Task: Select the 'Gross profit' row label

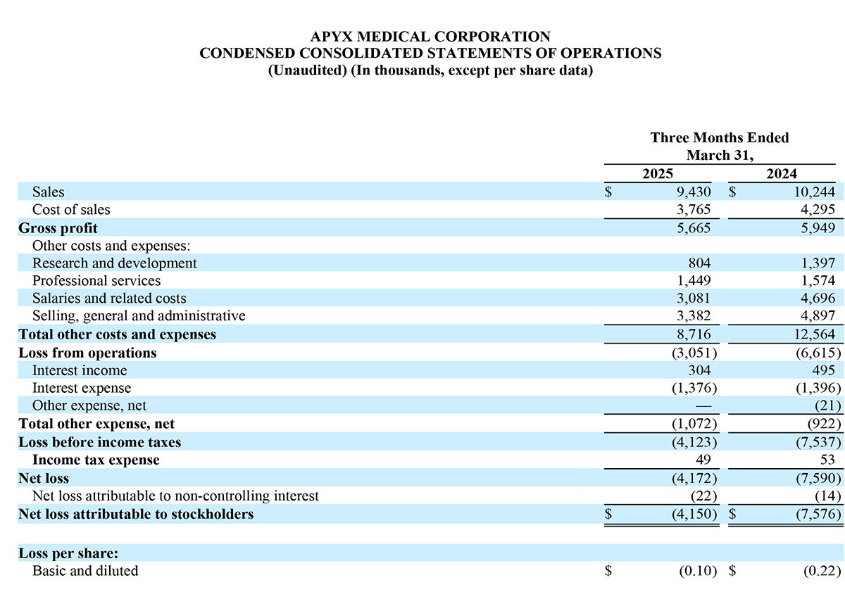Action: [x=58, y=228]
